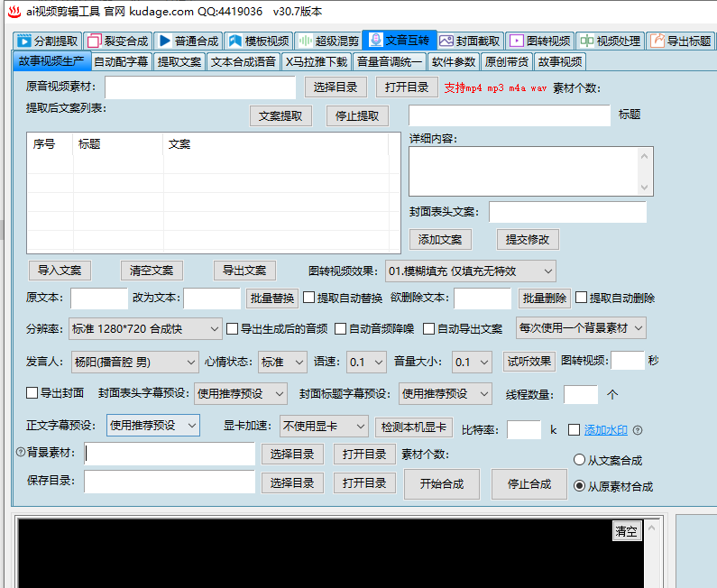Open the 显卡加速 dropdown

[324, 427]
